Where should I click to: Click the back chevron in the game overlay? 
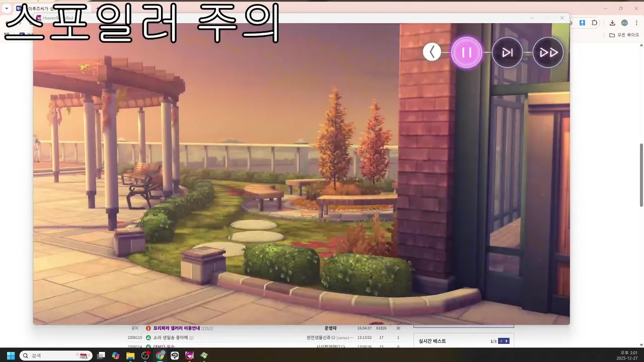[432, 52]
